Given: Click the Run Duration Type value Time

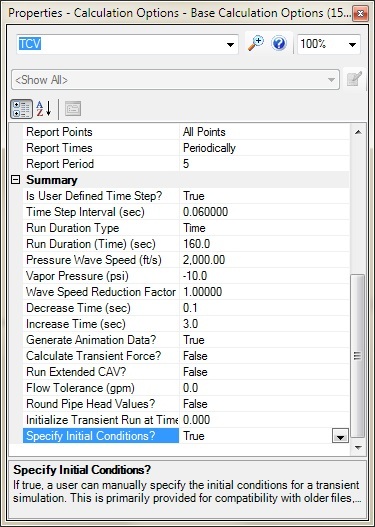Looking at the screenshot, I should [194, 228].
